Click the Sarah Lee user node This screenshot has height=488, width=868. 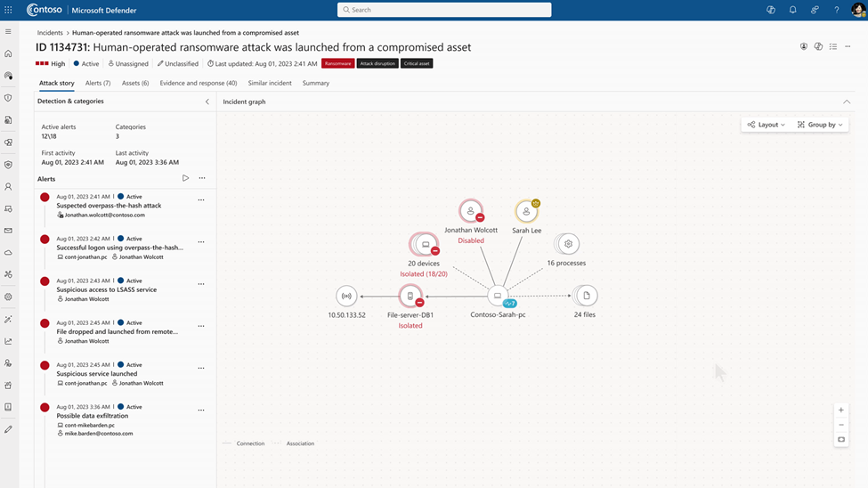coord(526,211)
